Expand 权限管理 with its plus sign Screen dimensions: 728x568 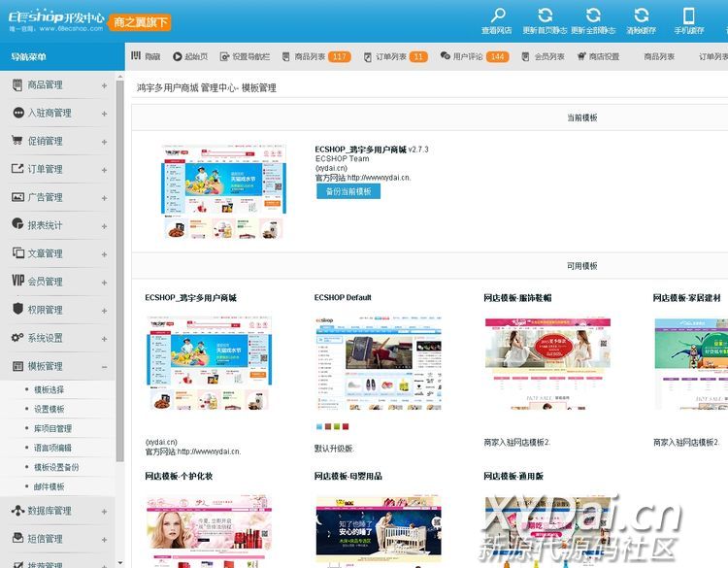click(x=105, y=311)
